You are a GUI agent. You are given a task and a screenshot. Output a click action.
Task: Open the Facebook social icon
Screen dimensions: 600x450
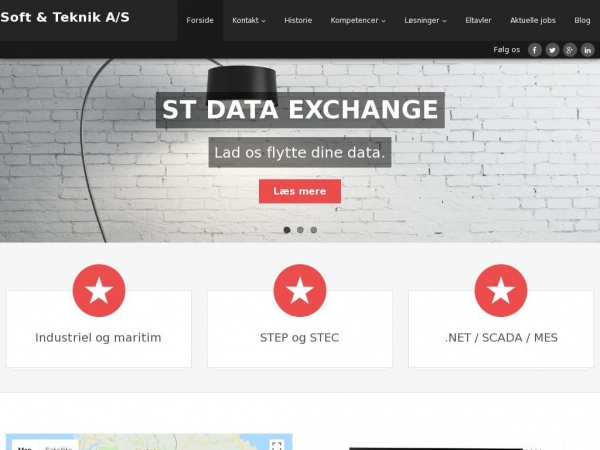click(535, 50)
